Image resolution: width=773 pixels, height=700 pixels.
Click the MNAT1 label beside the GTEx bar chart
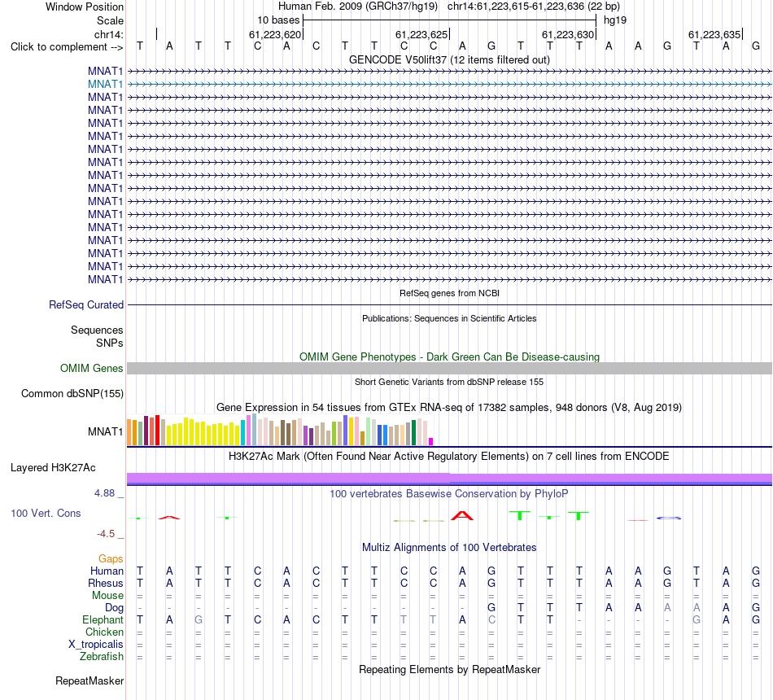point(106,431)
